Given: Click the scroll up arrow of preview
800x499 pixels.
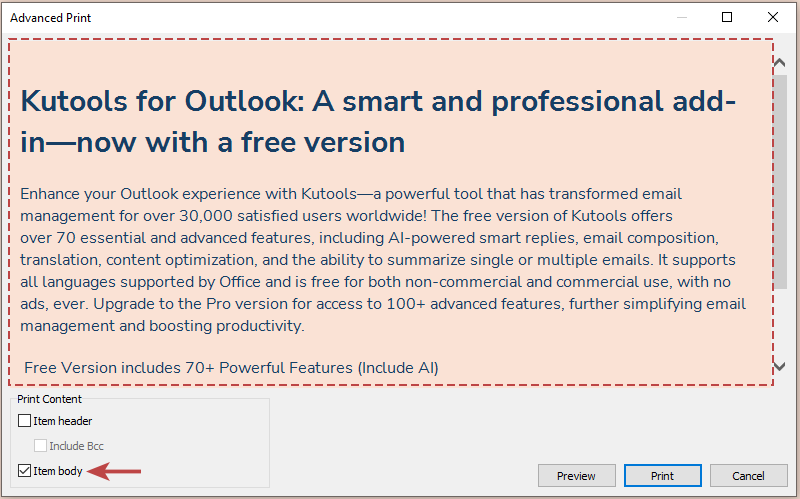Looking at the screenshot, I should click(x=780, y=62).
